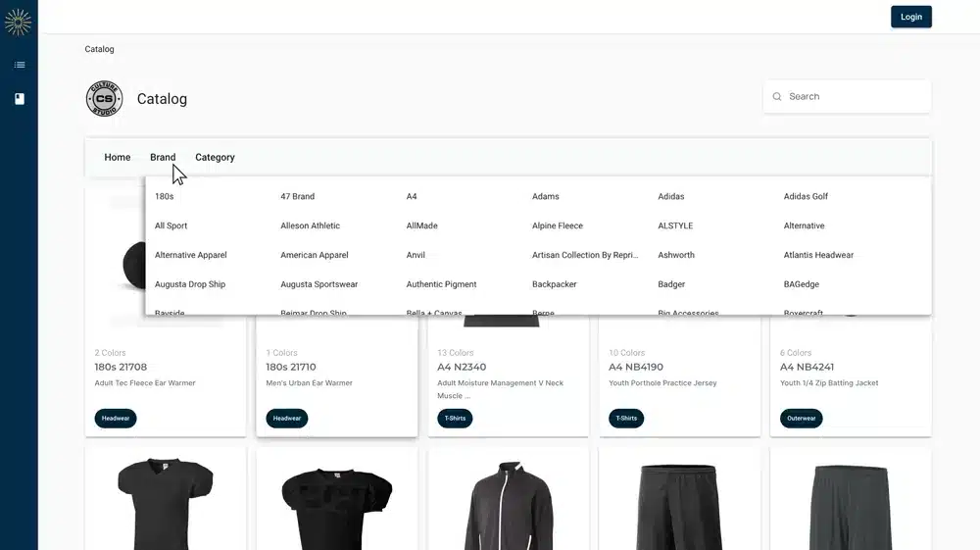Select Augusta Sportswear brand

click(318, 284)
